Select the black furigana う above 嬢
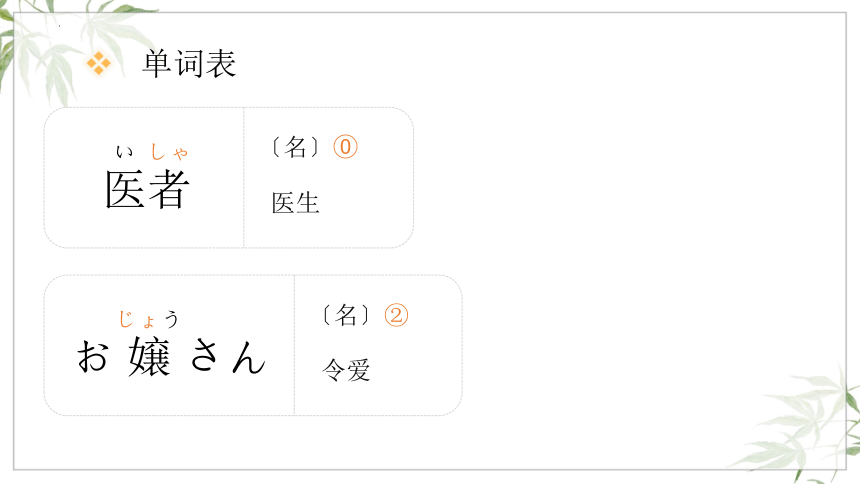This screenshot has width=860, height=484. pyautogui.click(x=172, y=319)
